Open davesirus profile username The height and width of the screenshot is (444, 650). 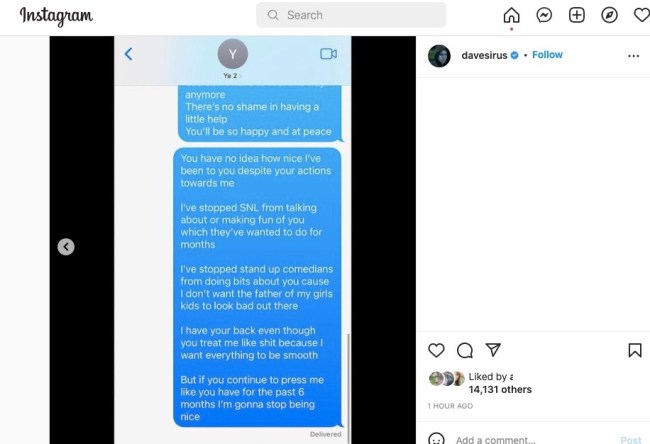point(484,55)
